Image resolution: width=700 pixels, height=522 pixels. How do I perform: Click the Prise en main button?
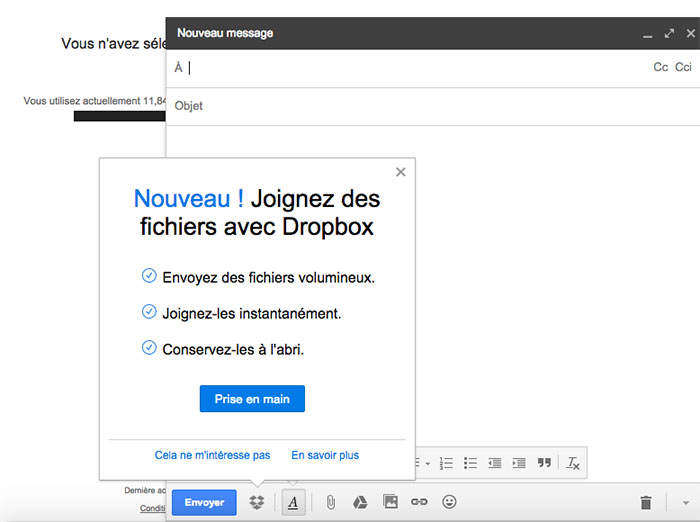(x=252, y=399)
